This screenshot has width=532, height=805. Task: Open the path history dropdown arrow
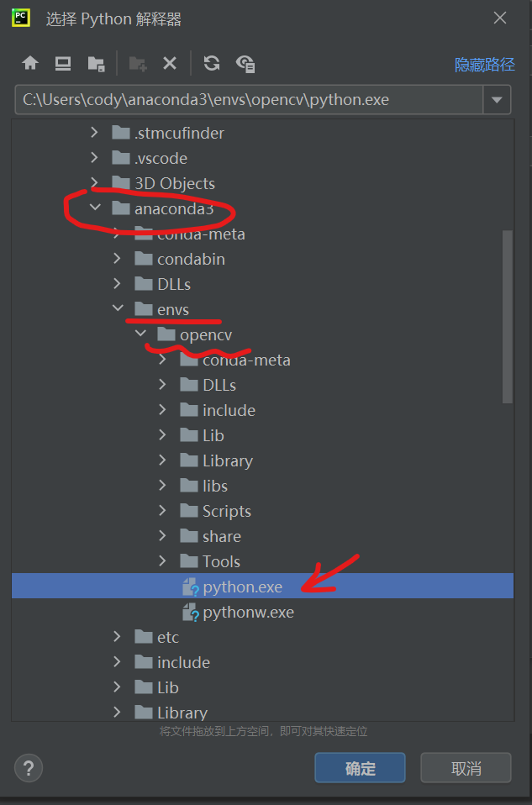(497, 100)
